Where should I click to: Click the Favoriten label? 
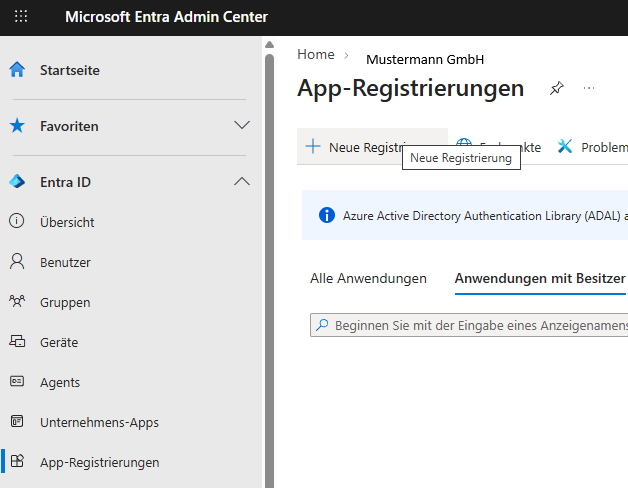point(69,126)
